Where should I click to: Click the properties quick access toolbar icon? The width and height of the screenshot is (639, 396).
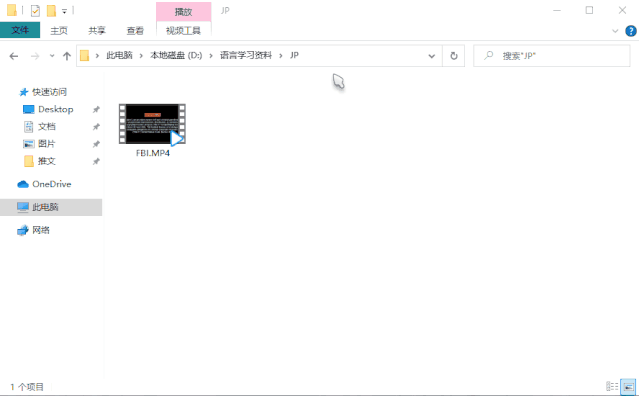[x=35, y=11]
